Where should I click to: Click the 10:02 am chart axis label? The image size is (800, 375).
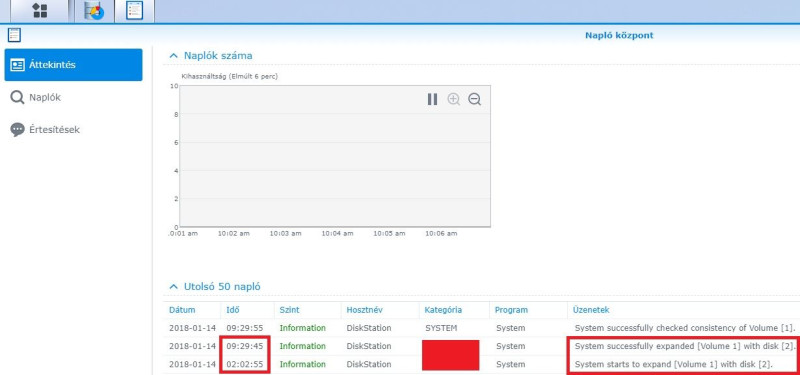(234, 233)
